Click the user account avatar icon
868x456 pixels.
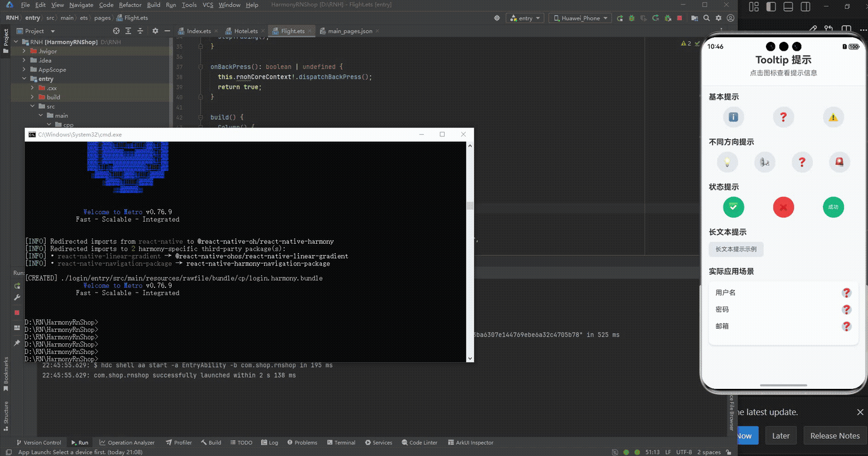[730, 18]
